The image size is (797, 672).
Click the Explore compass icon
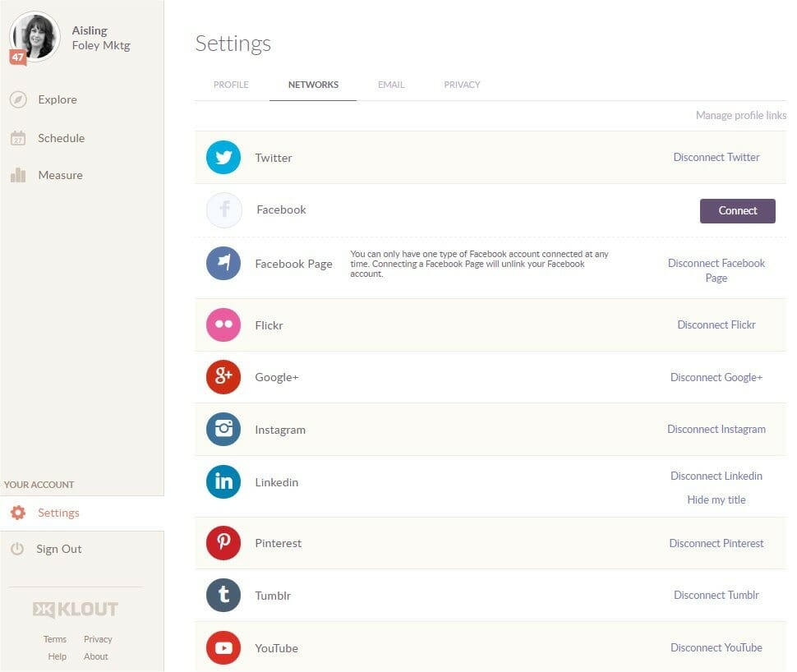[18, 99]
